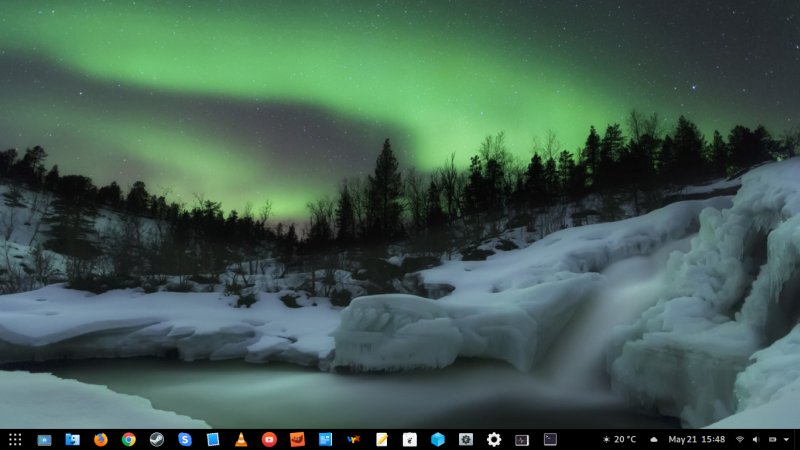
Task: Open the red YouTube app icon
Action: click(x=269, y=439)
